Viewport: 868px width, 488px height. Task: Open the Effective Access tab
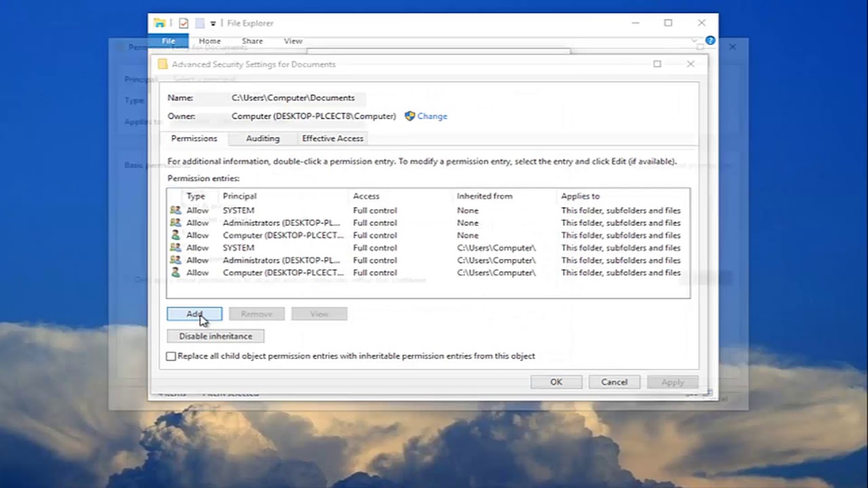(x=333, y=138)
